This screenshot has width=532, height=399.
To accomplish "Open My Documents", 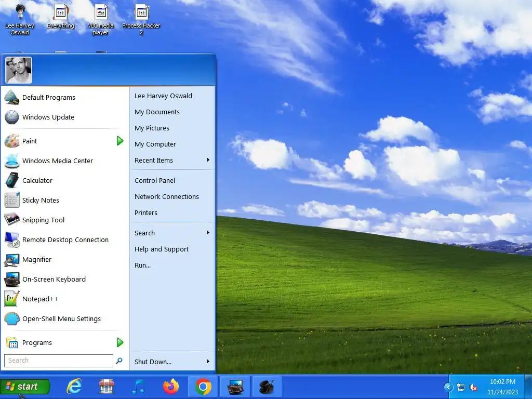I will (x=172, y=112).
